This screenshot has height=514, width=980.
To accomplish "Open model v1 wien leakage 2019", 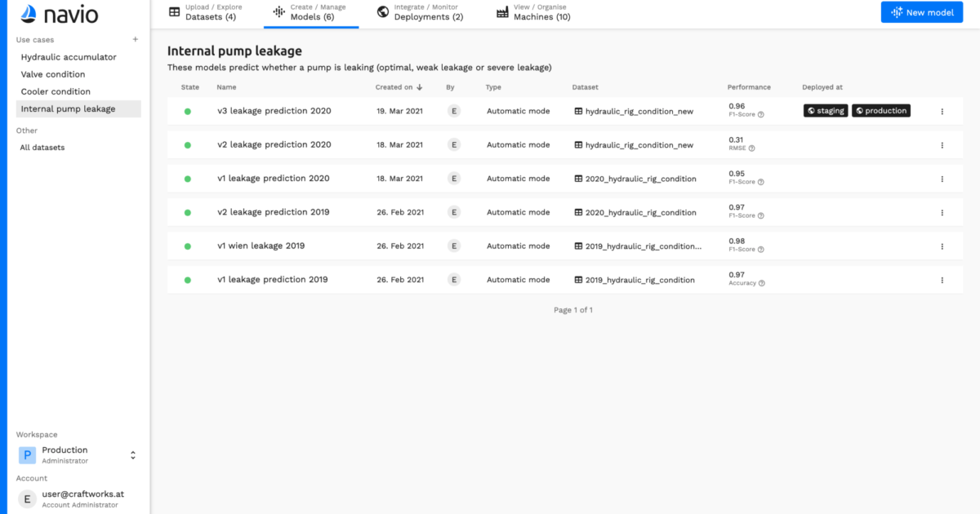I will [x=261, y=246].
